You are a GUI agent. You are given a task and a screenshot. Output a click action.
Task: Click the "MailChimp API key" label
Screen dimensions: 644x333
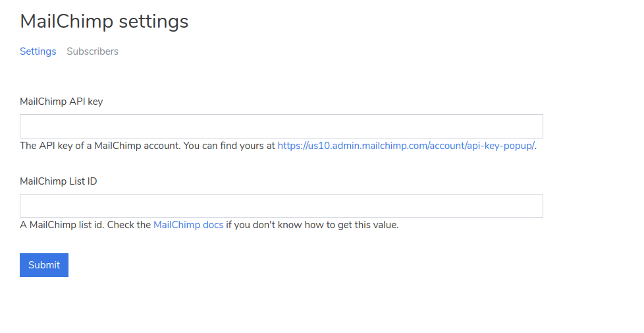[x=61, y=102]
